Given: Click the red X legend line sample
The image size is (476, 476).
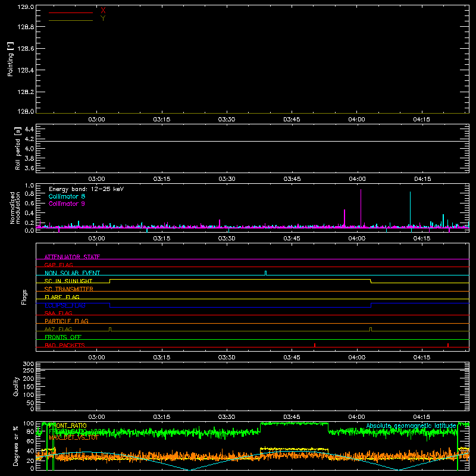Looking at the screenshot, I should tap(71, 12).
